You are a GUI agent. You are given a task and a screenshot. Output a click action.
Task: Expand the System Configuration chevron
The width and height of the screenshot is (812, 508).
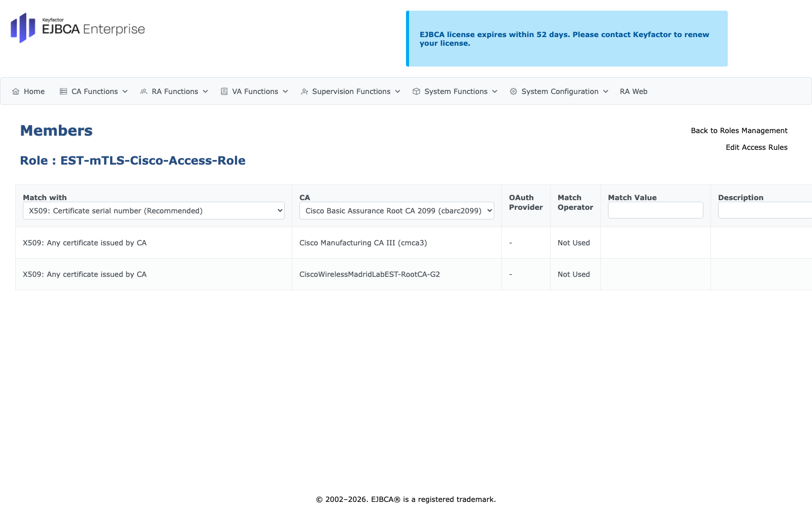pyautogui.click(x=606, y=91)
